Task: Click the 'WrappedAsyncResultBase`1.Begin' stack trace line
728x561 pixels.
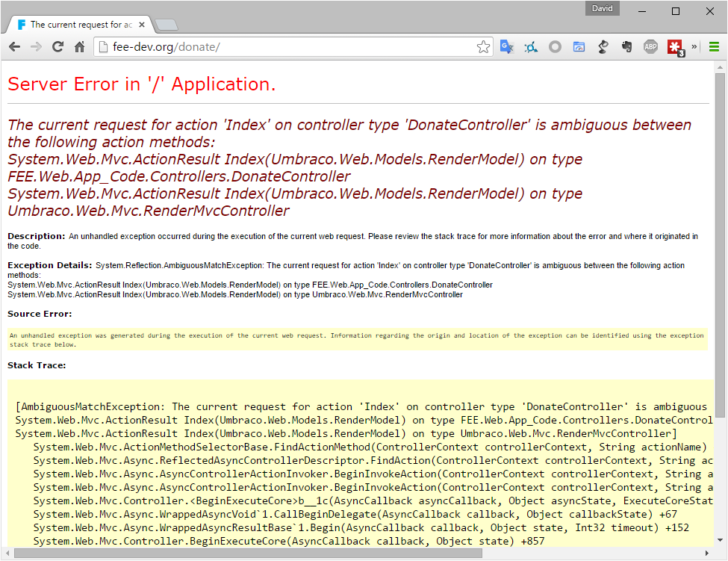Action: pos(361,528)
